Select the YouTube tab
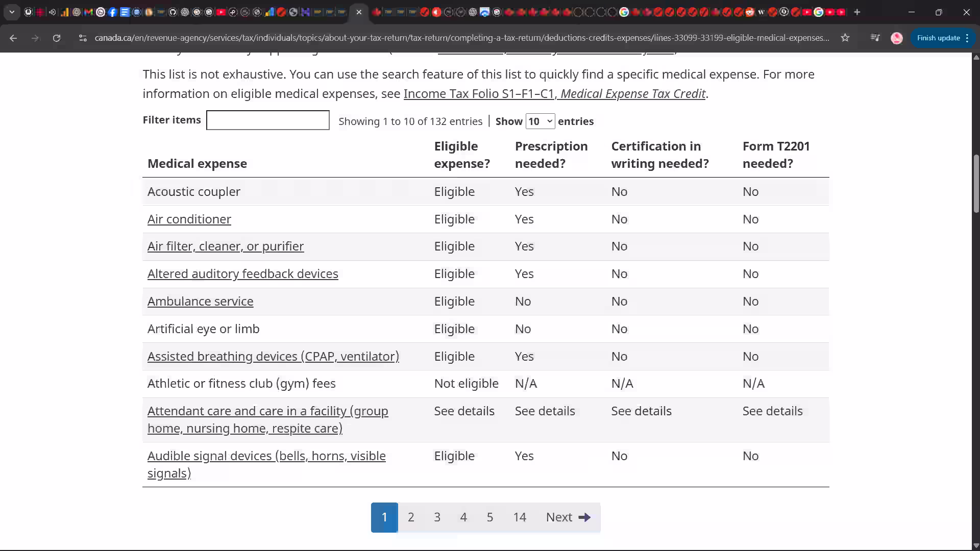The width and height of the screenshot is (980, 551). tap(221, 12)
